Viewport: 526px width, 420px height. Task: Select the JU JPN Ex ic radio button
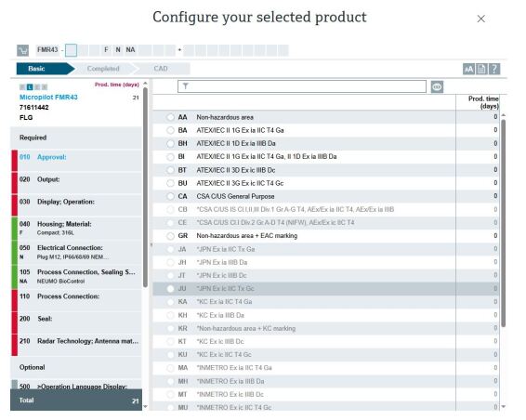[x=170, y=288]
